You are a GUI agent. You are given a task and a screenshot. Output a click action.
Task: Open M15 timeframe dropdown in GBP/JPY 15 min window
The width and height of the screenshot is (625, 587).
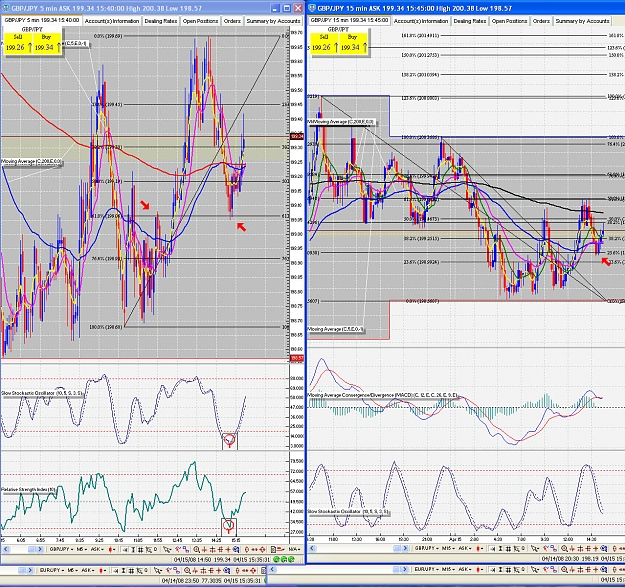tap(448, 549)
